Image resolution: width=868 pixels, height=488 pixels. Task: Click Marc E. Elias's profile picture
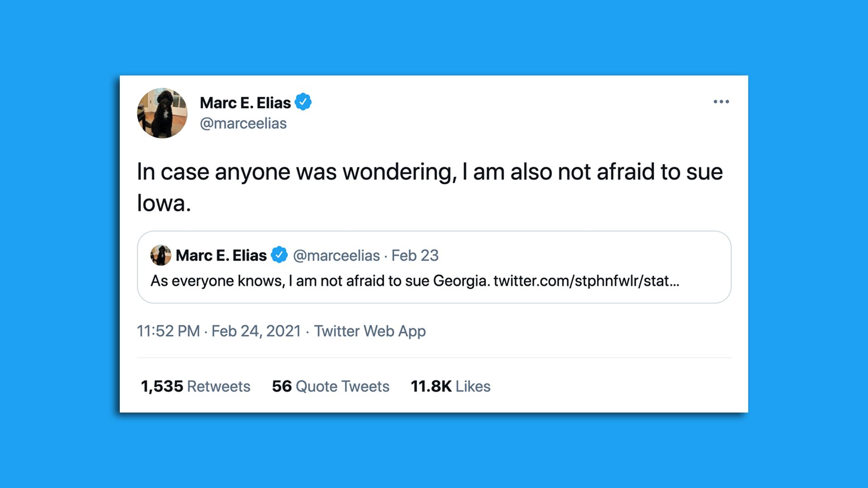tap(162, 113)
